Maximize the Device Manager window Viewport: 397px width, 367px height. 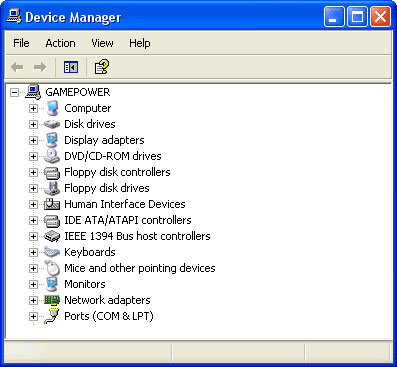(x=357, y=16)
